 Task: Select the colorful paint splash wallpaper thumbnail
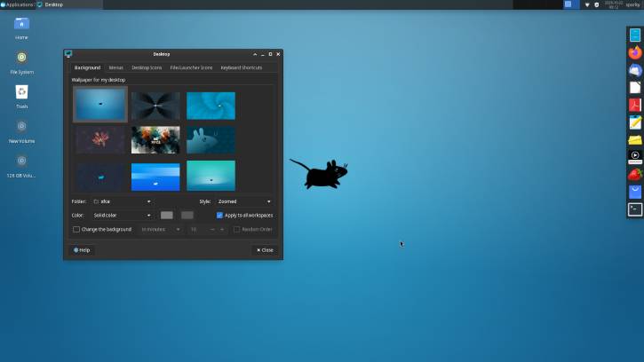[x=155, y=140]
